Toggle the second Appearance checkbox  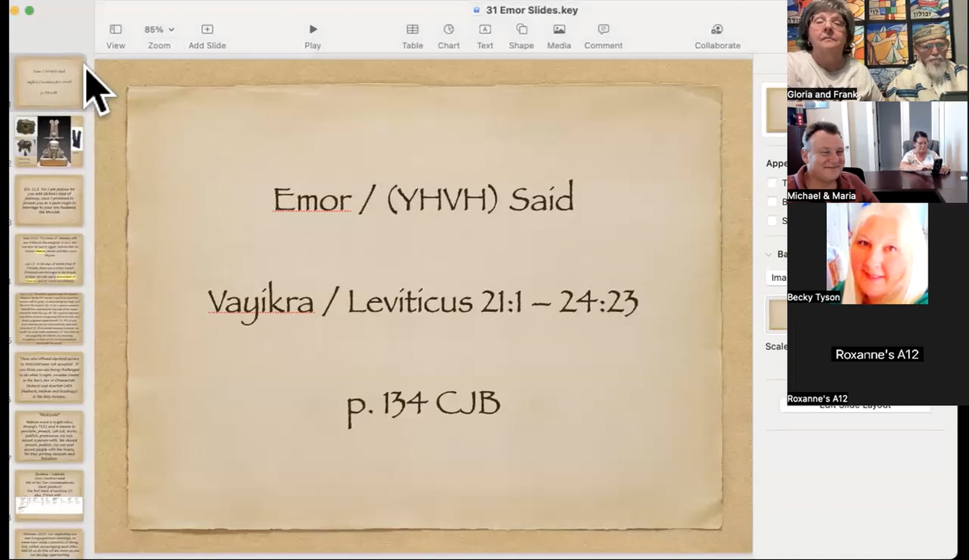tap(772, 202)
